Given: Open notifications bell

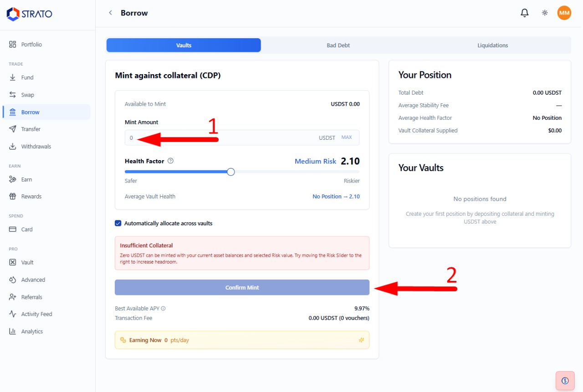Looking at the screenshot, I should [x=525, y=13].
